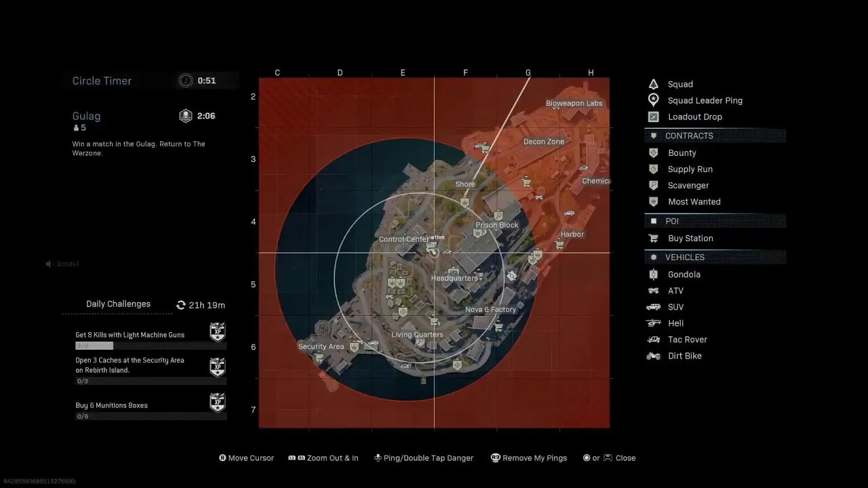Click XP badge for Light Machine Guns challenge
This screenshot has height=488, width=868.
point(218,332)
